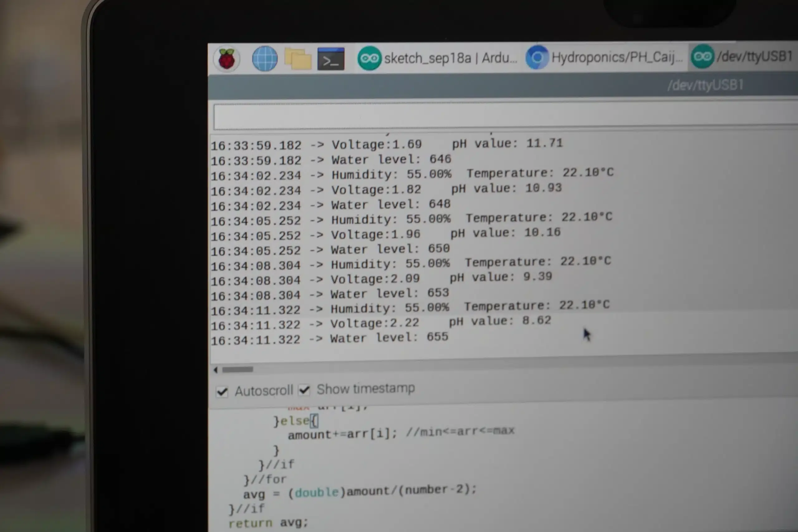This screenshot has width=798, height=532.
Task: Disable Autoscroll in the serial monitor
Action: coord(222,391)
